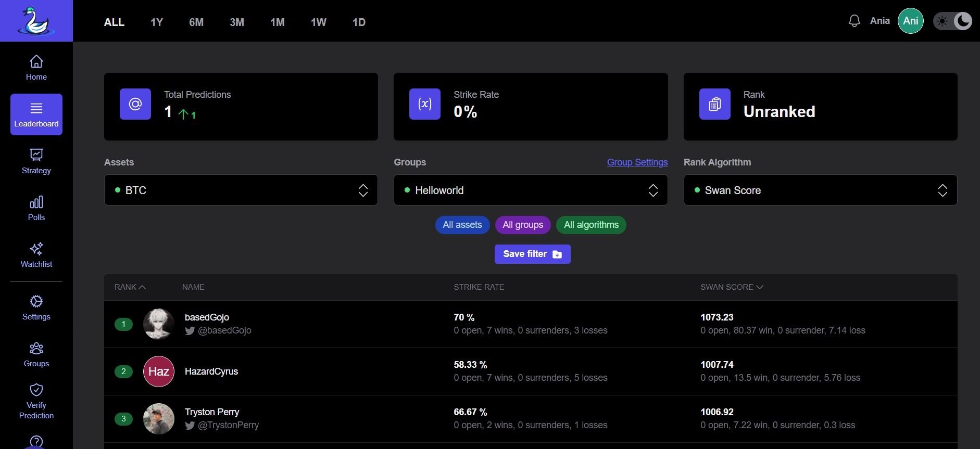The width and height of the screenshot is (980, 449).
Task: Select the ALL time range tab
Action: click(114, 22)
